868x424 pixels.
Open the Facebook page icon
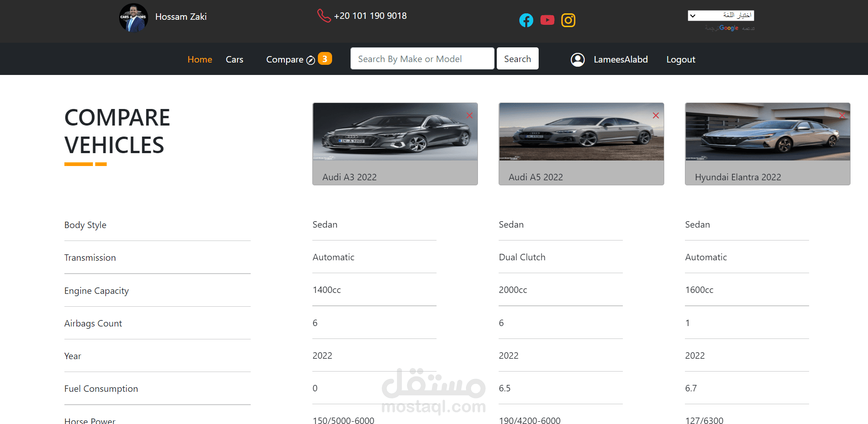pyautogui.click(x=526, y=20)
